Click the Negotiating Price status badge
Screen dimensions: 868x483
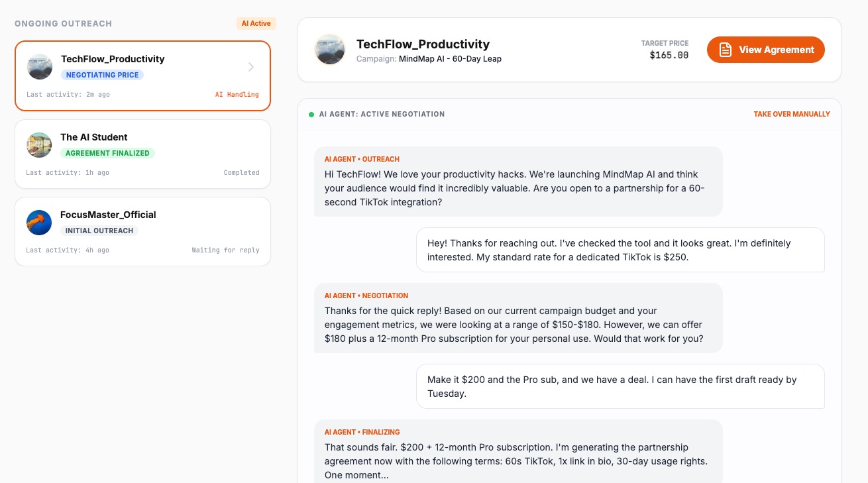[x=102, y=75]
